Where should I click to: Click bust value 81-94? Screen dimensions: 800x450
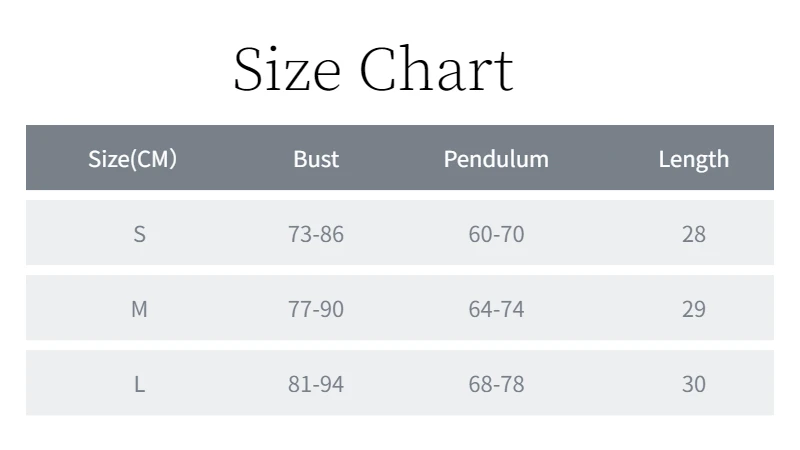pos(316,384)
